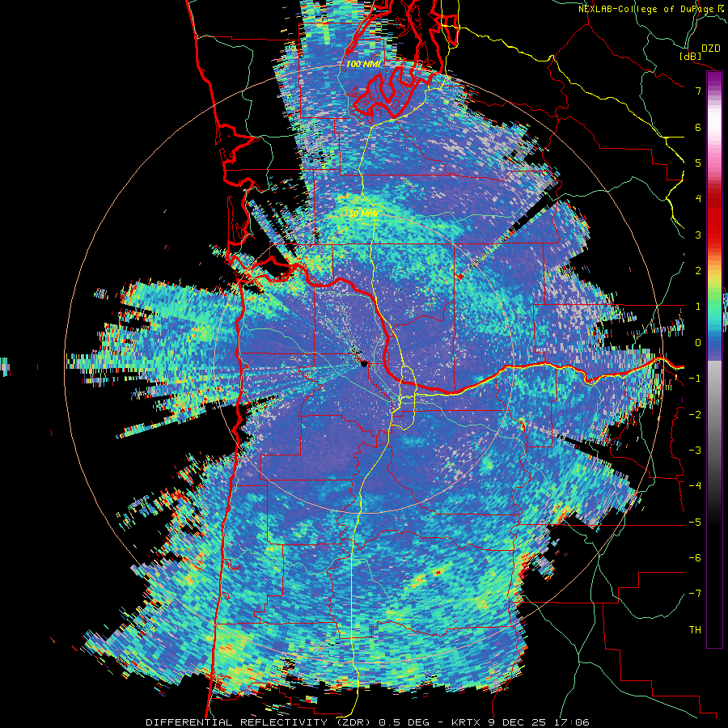Click the 50 NMI range ring label
This screenshot has height=728, width=728.
pyautogui.click(x=362, y=214)
